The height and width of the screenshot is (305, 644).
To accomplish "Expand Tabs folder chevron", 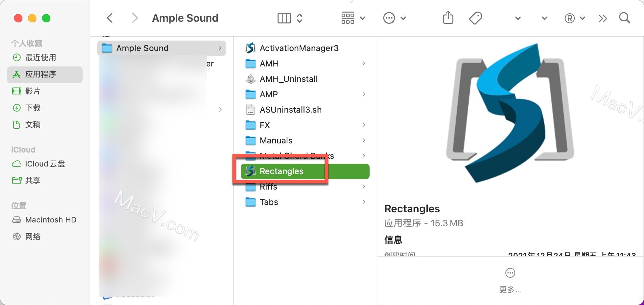I will point(364,202).
